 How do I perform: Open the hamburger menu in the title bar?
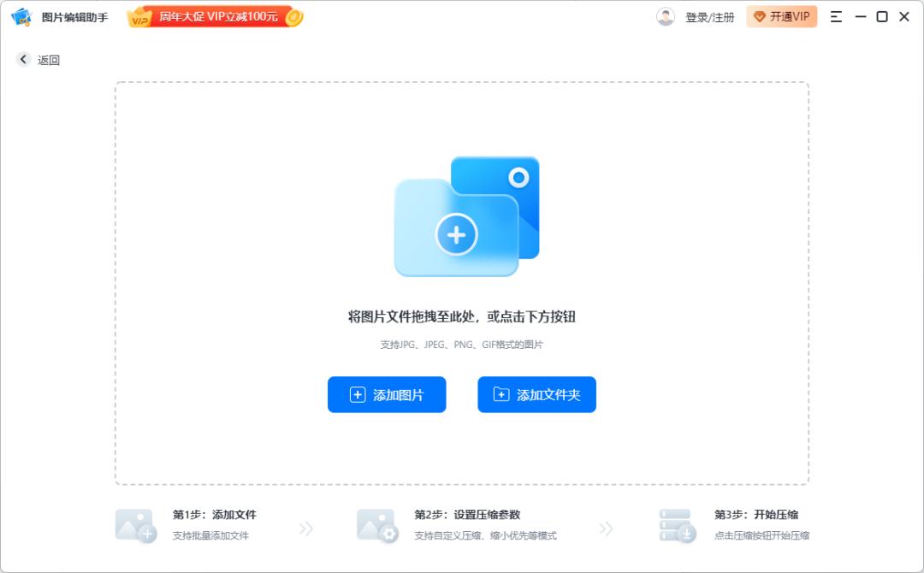click(836, 16)
